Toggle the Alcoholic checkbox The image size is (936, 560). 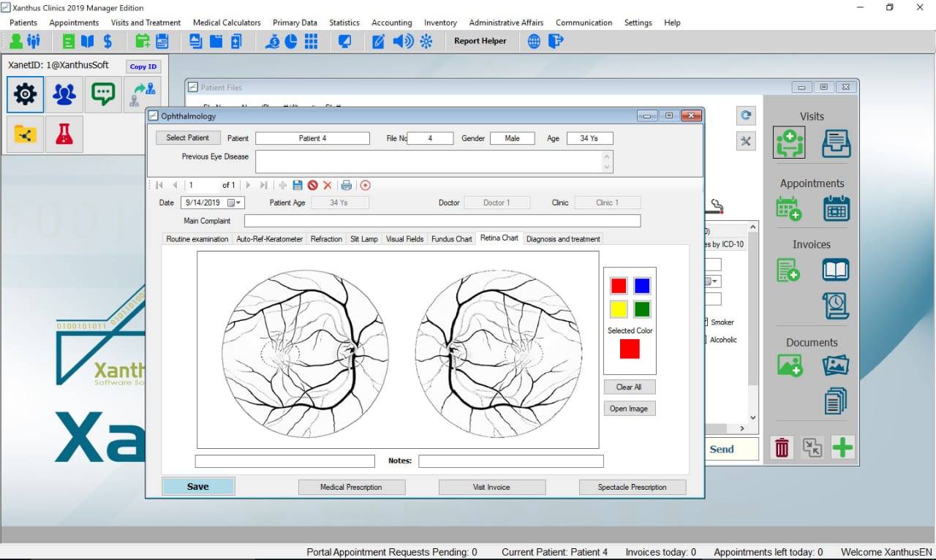(x=706, y=340)
